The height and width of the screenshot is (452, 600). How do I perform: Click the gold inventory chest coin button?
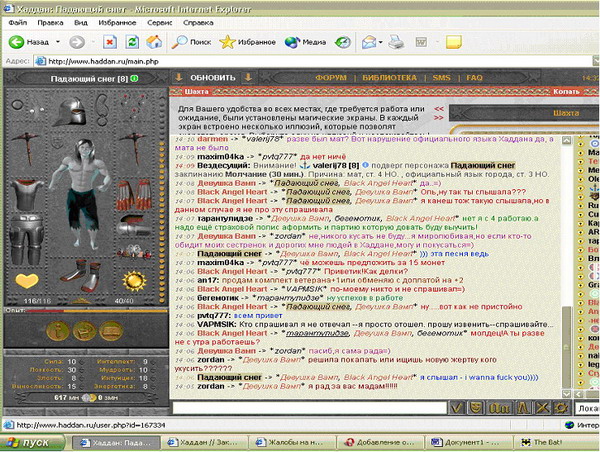pos(84,331)
